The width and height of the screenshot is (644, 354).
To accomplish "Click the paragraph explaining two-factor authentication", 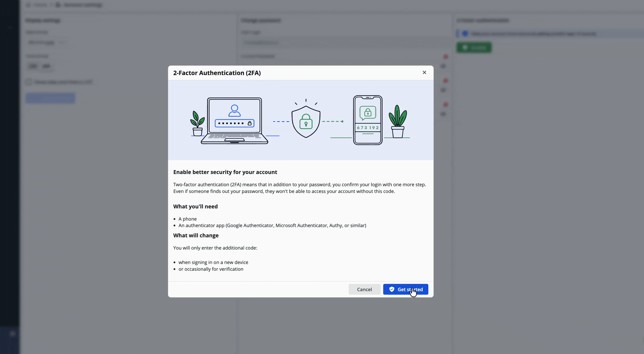I will point(300,188).
